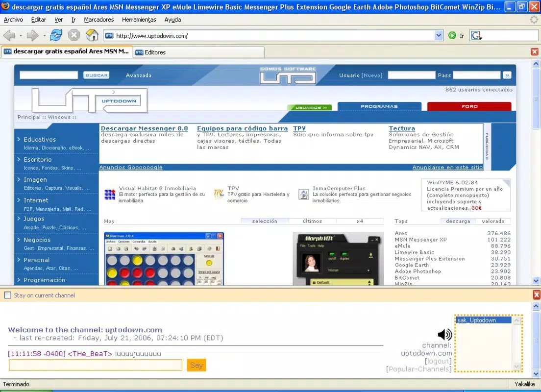Image resolution: width=541 pixels, height=392 pixels.
Task: Open the Google search engine icon selector
Action: (476, 36)
